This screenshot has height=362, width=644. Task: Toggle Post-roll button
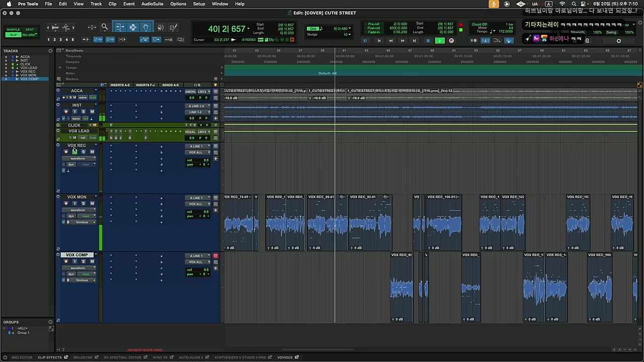pos(373,28)
